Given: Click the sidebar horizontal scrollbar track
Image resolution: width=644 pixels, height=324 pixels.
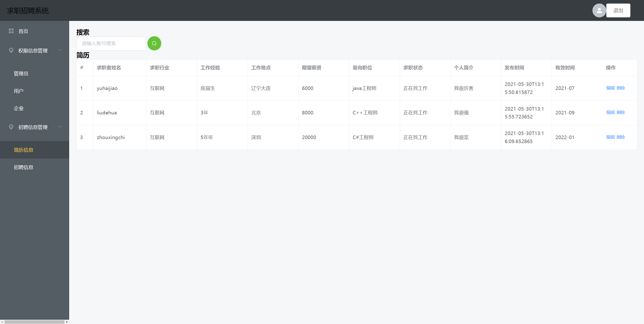Looking at the screenshot, I should pyautogui.click(x=34, y=322).
